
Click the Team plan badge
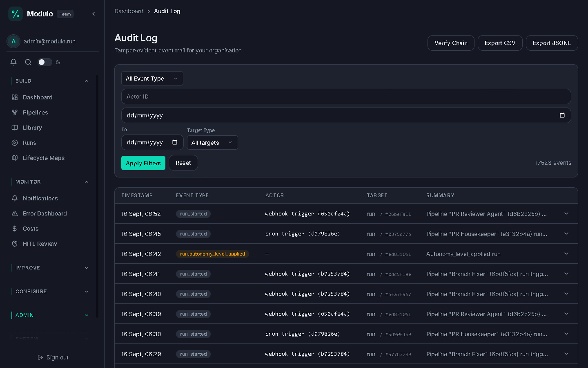[x=65, y=14]
